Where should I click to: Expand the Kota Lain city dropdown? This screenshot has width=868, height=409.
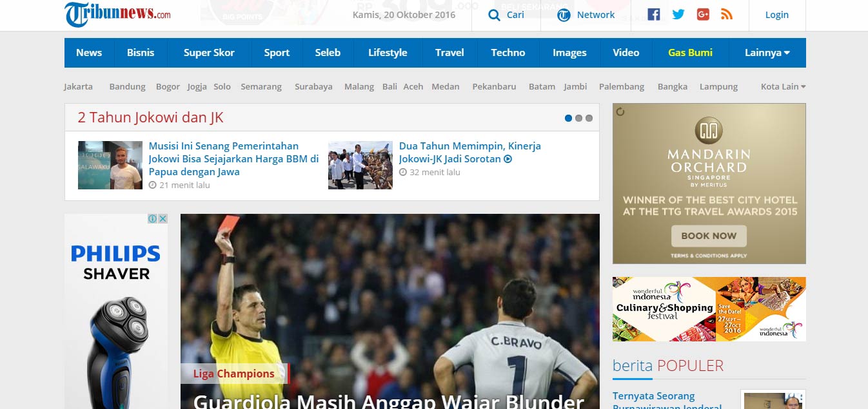click(x=783, y=86)
